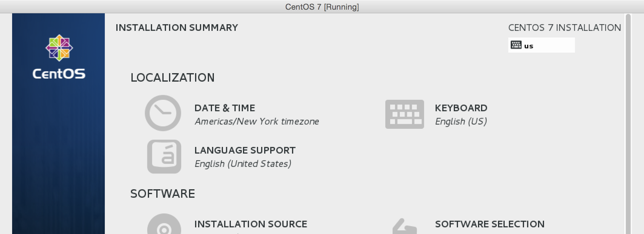Viewport: 644px width, 234px height.
Task: Click the CentOS 7 [Running] title bar
Action: tap(322, 7)
